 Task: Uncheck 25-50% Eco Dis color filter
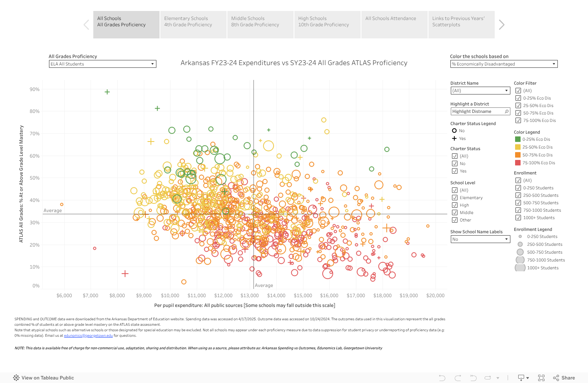(518, 105)
